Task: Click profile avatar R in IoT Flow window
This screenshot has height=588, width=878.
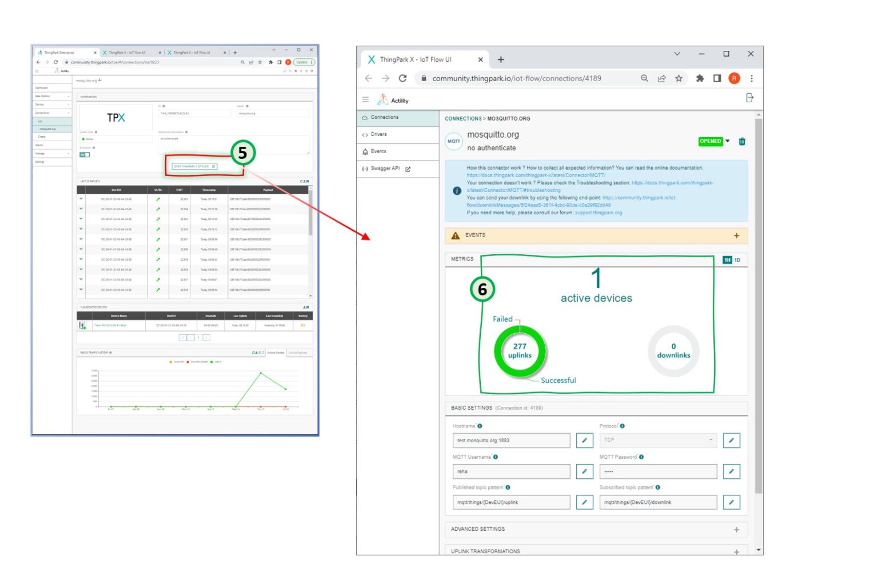Action: point(734,78)
